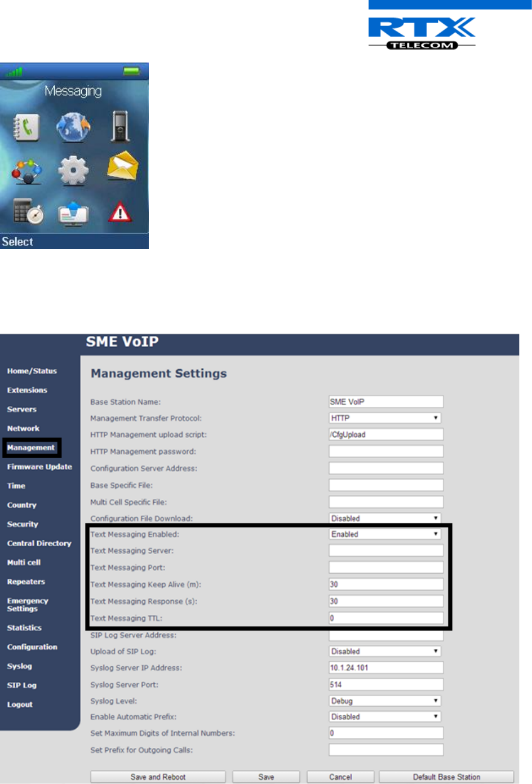Click Save and Reboot button
This screenshot has height=784, width=532.
[x=158, y=777]
